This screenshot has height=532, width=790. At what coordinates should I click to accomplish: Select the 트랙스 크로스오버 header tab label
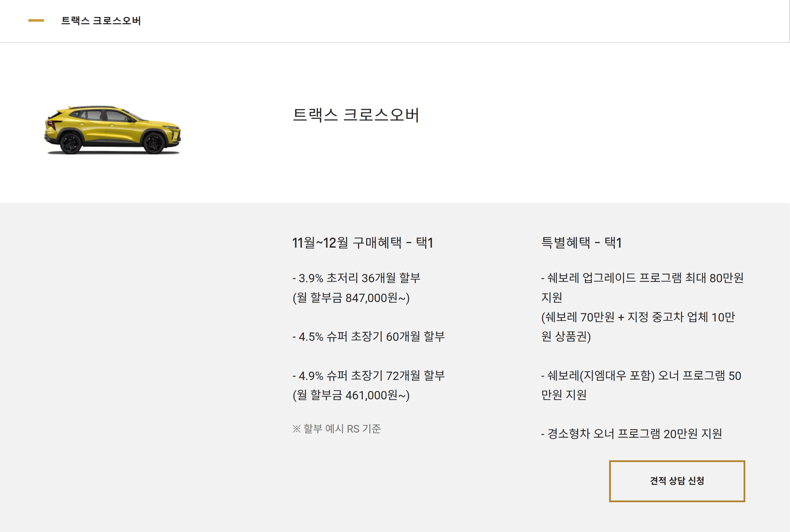pyautogui.click(x=101, y=21)
